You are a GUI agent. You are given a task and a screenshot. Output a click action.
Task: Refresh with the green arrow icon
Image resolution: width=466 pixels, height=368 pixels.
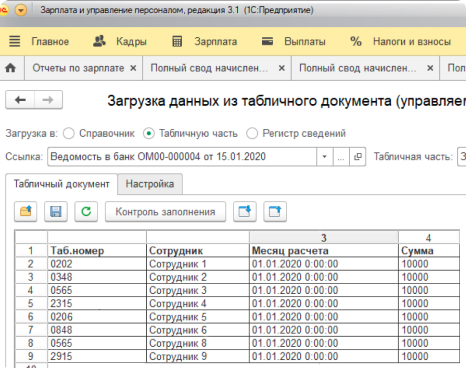[86, 212]
